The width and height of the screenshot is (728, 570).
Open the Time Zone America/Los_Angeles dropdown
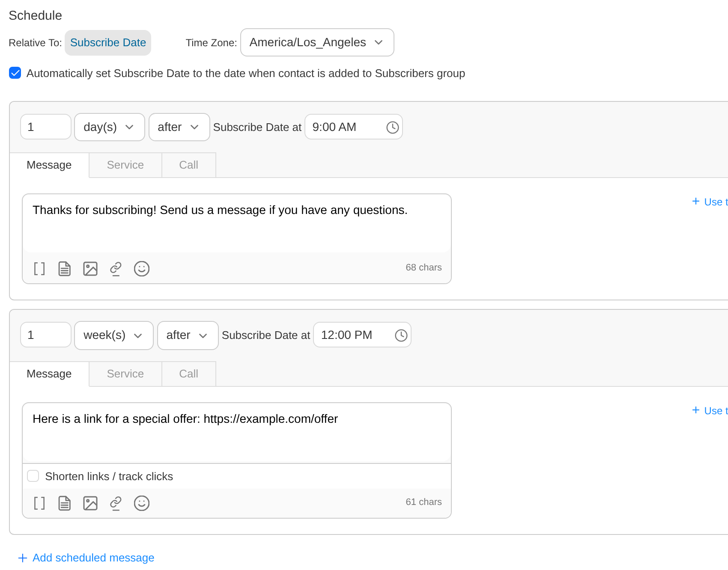click(x=317, y=42)
